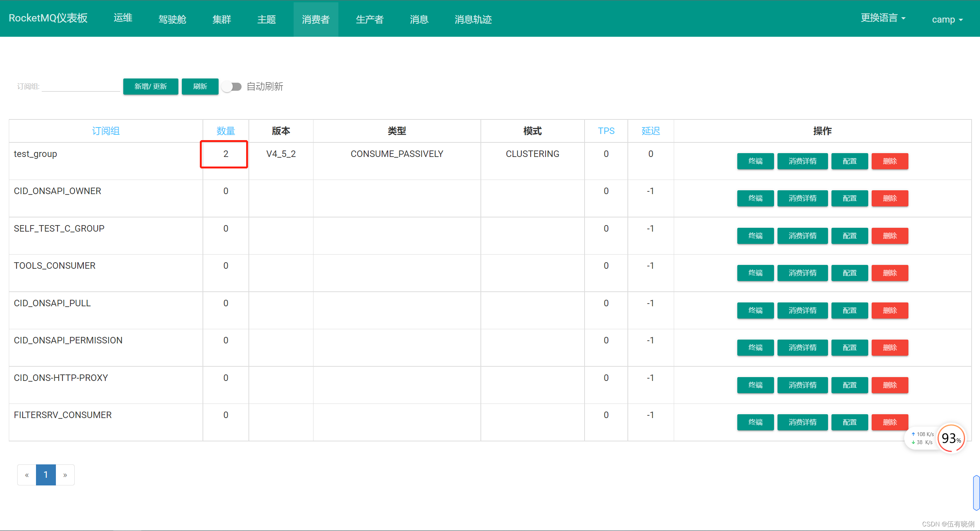Open 配置 for CID_ONSAPI_PERMISSION
980x531 pixels.
[849, 348]
